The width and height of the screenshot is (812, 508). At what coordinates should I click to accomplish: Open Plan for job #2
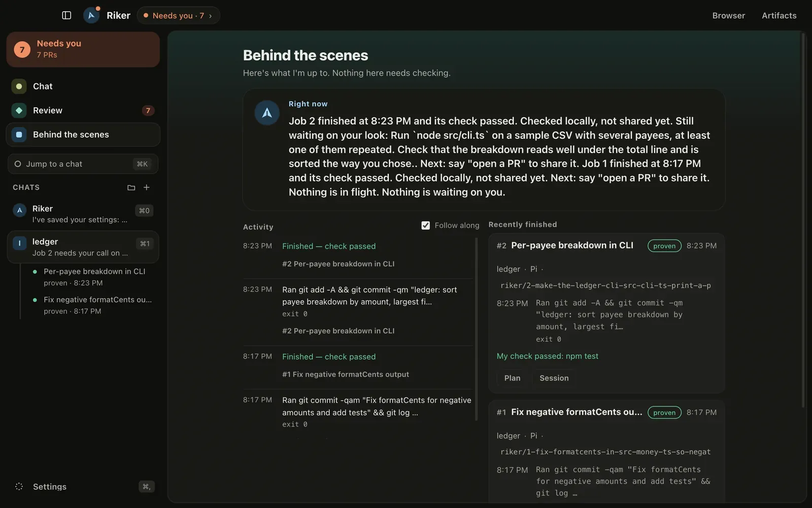[x=513, y=378]
